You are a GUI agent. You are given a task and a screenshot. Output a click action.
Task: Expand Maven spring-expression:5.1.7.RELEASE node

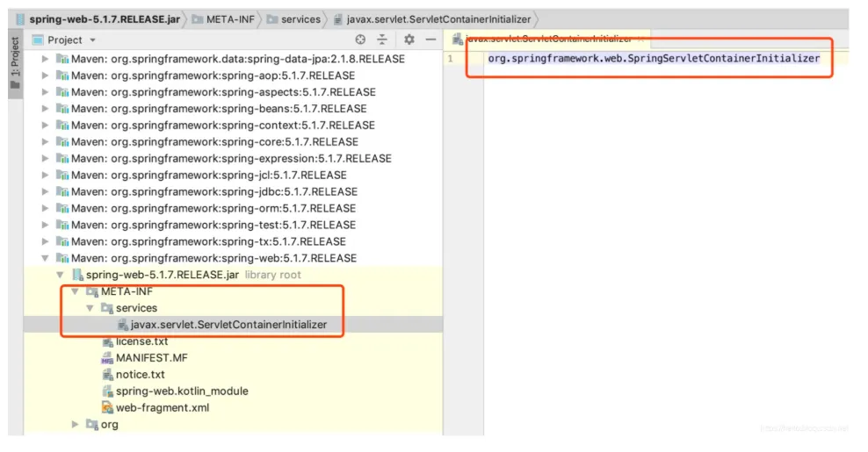46,158
